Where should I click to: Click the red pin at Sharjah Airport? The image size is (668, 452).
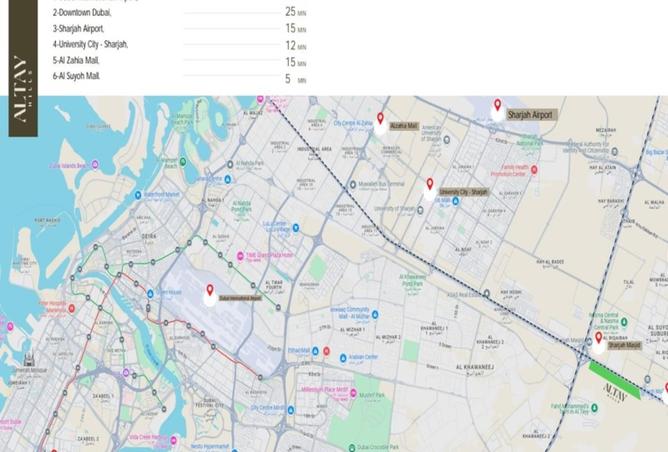(x=497, y=104)
